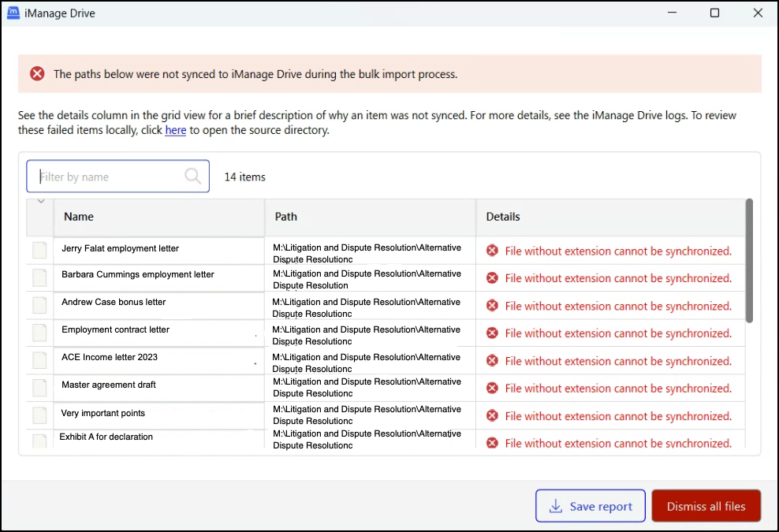The width and height of the screenshot is (779, 532).
Task: Open the here link to source directory
Action: click(x=175, y=130)
